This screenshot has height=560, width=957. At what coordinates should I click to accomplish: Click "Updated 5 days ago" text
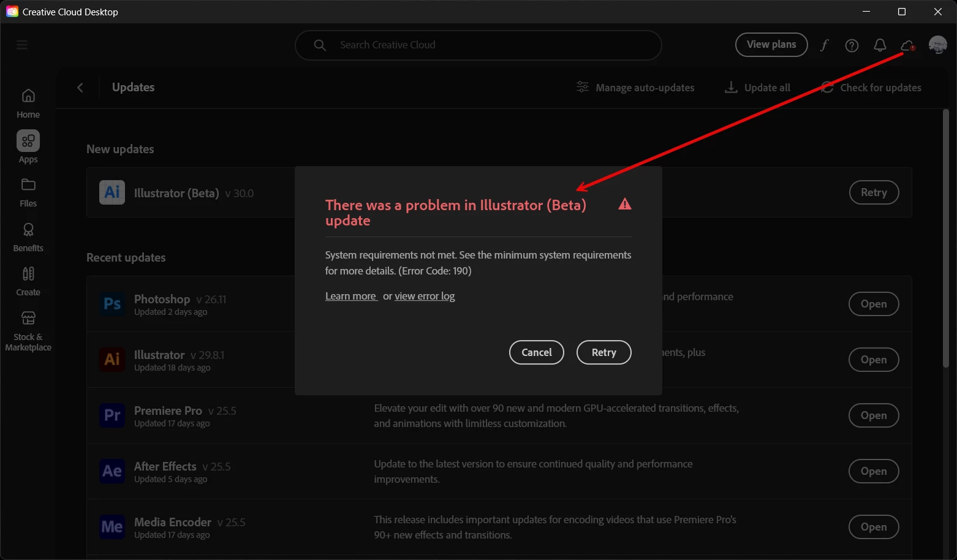pos(171,479)
